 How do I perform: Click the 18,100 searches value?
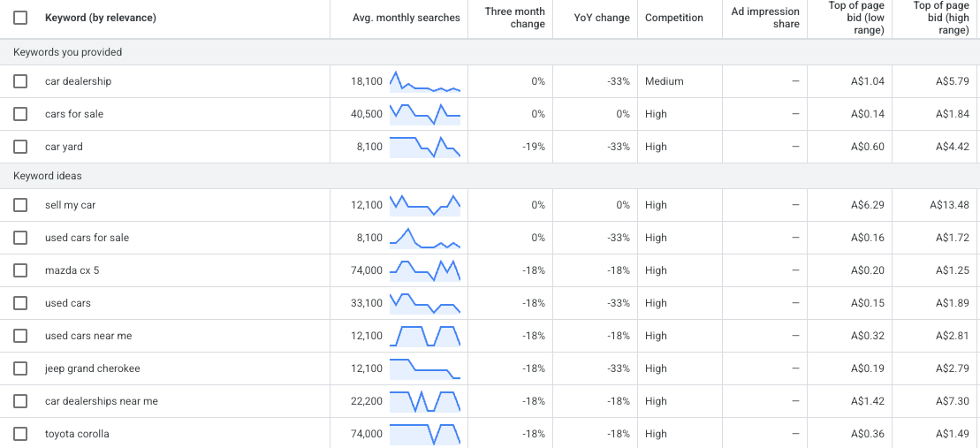tap(366, 81)
